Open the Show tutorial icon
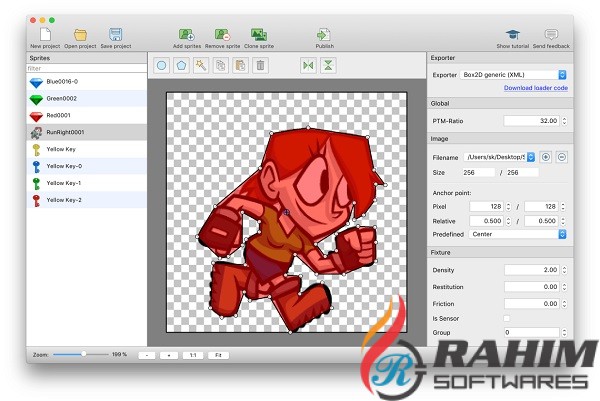The width and height of the screenshot is (600, 401). [512, 34]
